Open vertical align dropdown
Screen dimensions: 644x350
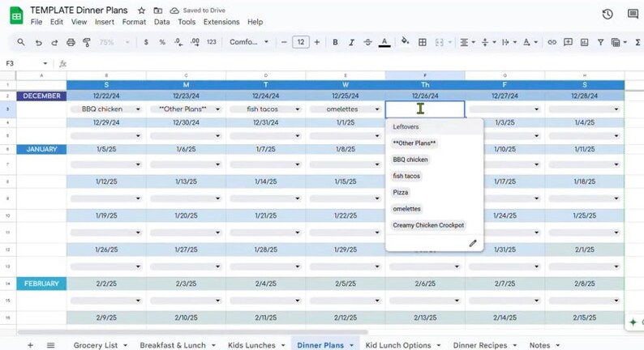(x=488, y=42)
